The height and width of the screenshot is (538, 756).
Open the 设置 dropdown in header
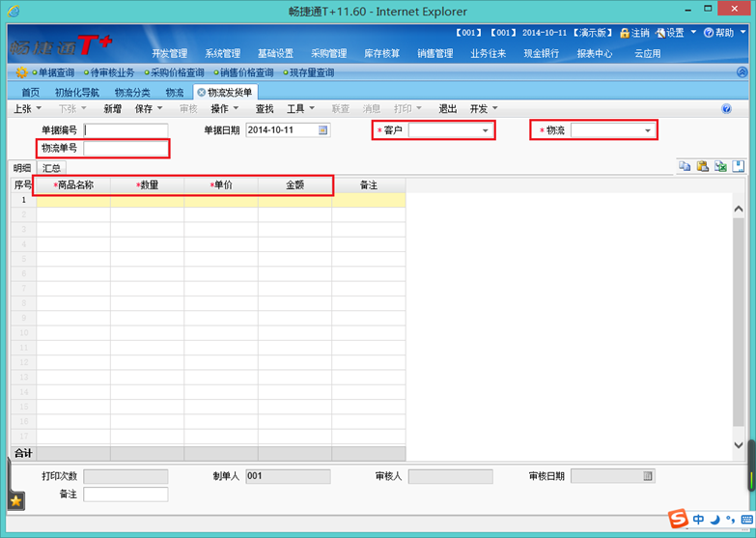coord(693,32)
